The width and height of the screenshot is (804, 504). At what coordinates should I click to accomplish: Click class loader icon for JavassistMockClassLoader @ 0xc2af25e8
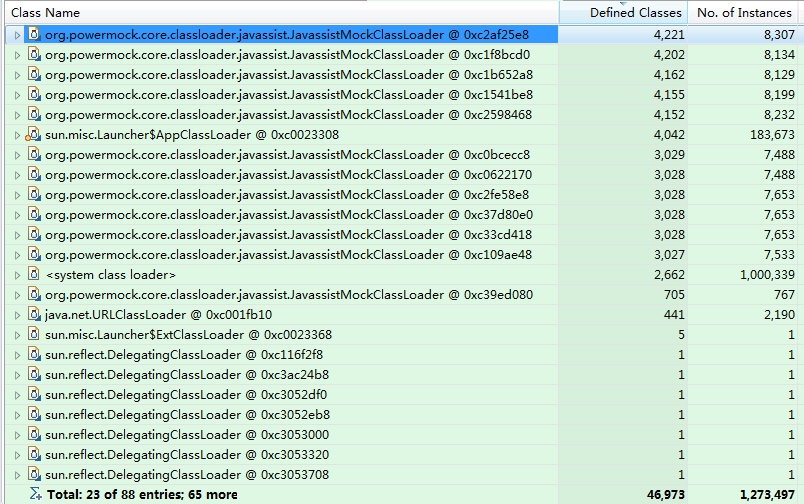[x=34, y=34]
